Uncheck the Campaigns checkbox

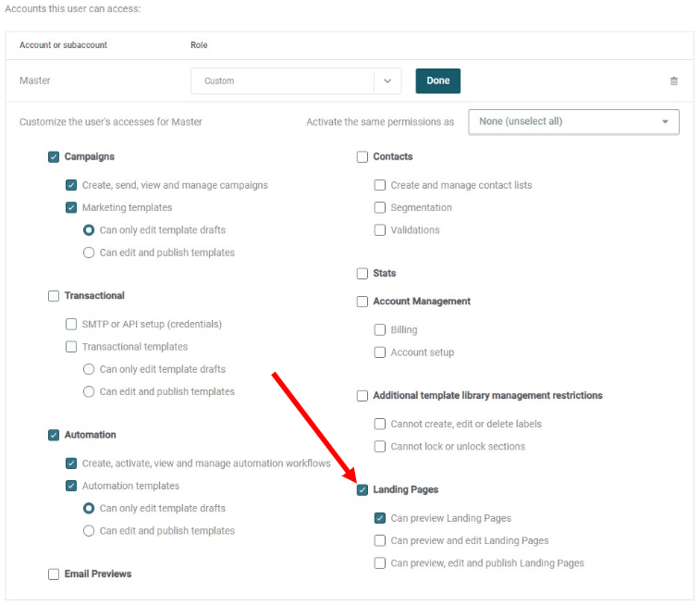[x=54, y=156]
